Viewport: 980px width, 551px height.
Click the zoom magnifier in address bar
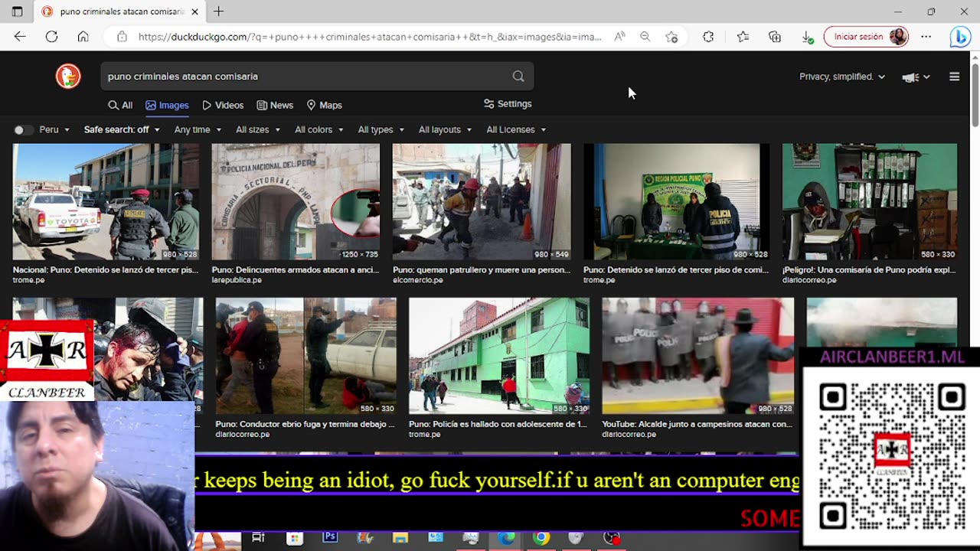645,37
